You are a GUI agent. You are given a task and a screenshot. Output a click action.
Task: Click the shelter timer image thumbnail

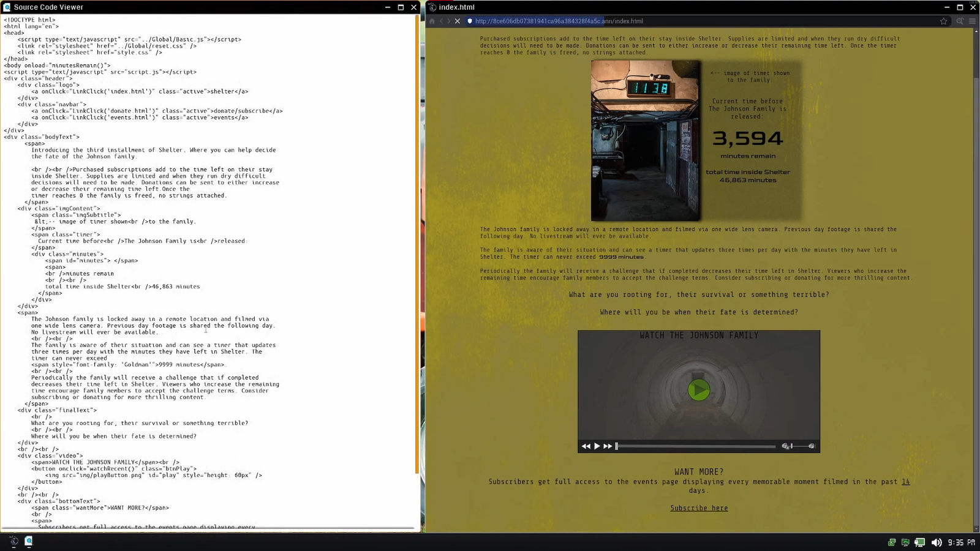[645, 140]
